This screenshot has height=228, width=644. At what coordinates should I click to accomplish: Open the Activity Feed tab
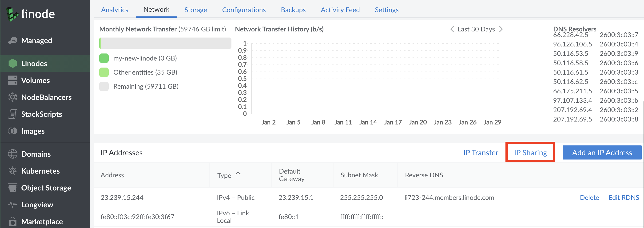pyautogui.click(x=340, y=10)
